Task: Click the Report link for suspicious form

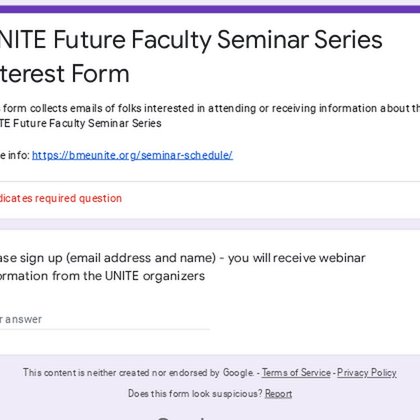Action: click(278, 394)
